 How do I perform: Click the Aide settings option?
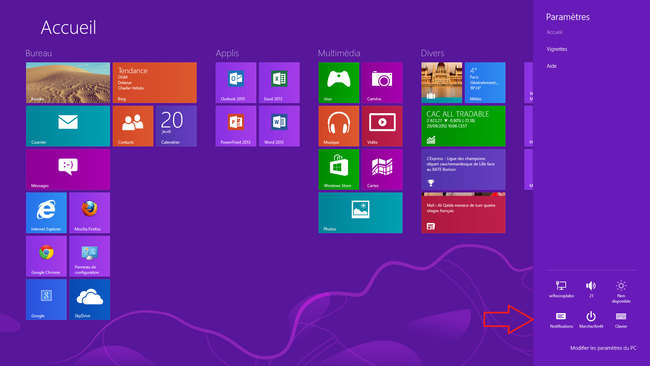click(551, 66)
